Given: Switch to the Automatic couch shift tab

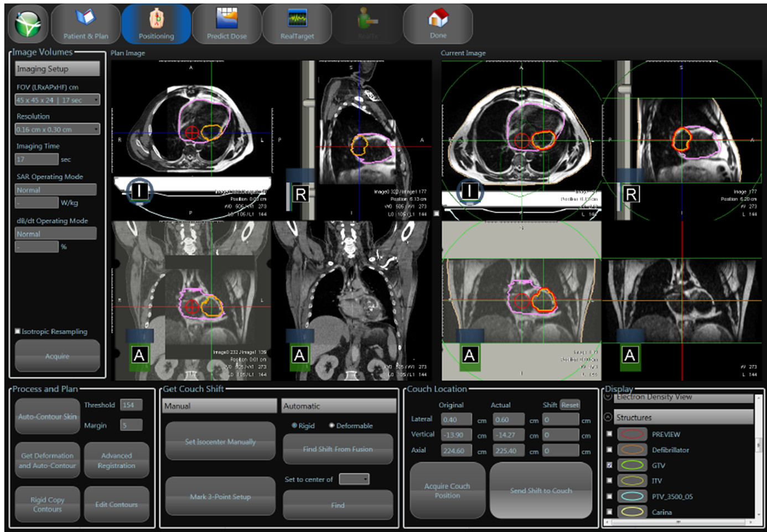Looking at the screenshot, I should click(x=338, y=406).
